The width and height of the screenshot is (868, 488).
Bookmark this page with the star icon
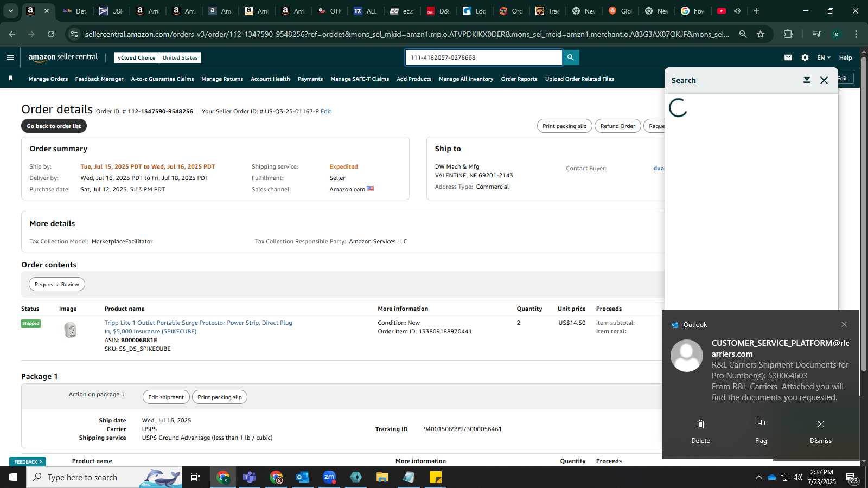click(x=761, y=34)
